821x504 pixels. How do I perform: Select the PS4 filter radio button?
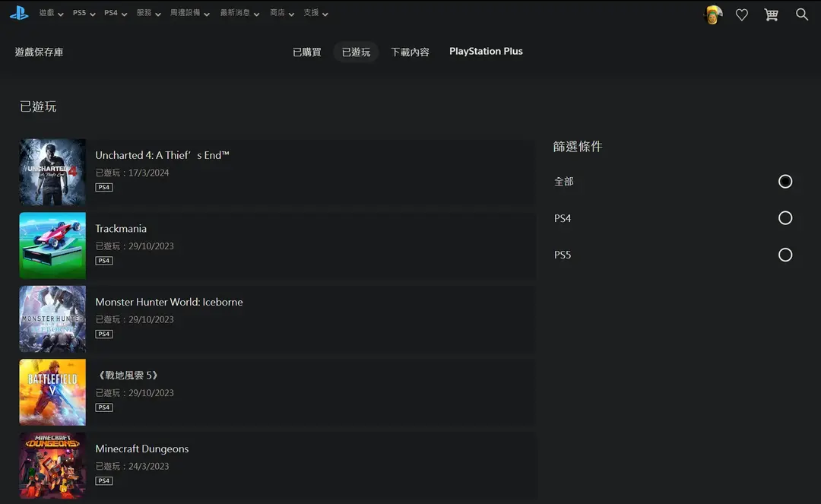(785, 217)
